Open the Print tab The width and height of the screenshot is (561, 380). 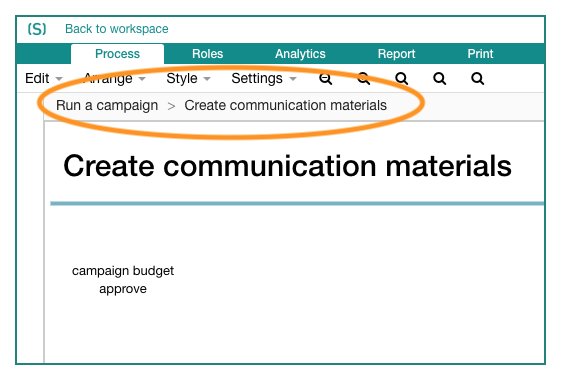pyautogui.click(x=480, y=54)
